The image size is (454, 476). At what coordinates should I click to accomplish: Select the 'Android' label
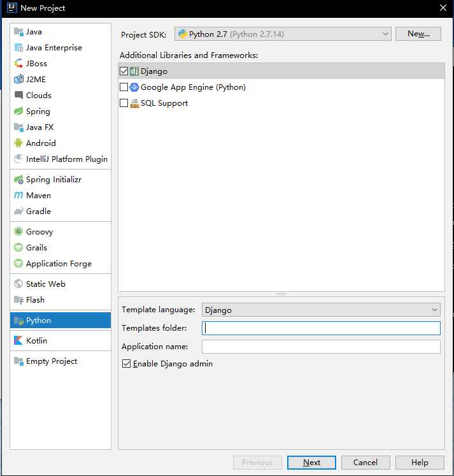(41, 143)
